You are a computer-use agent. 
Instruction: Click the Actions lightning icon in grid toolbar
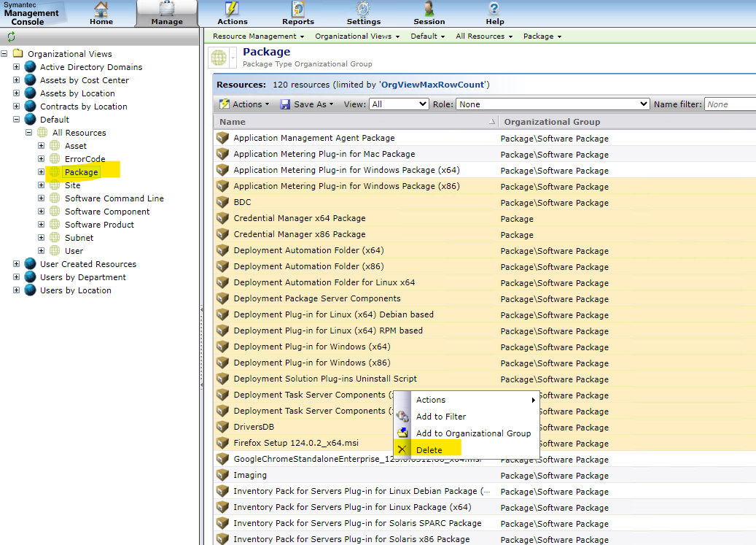coord(225,104)
